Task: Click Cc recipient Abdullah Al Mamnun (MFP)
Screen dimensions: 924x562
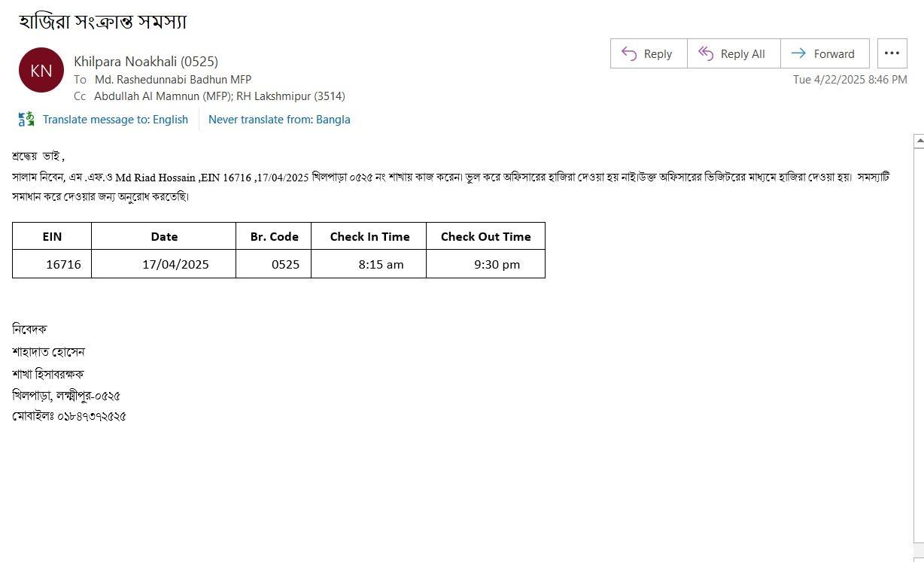Action: pyautogui.click(x=162, y=96)
